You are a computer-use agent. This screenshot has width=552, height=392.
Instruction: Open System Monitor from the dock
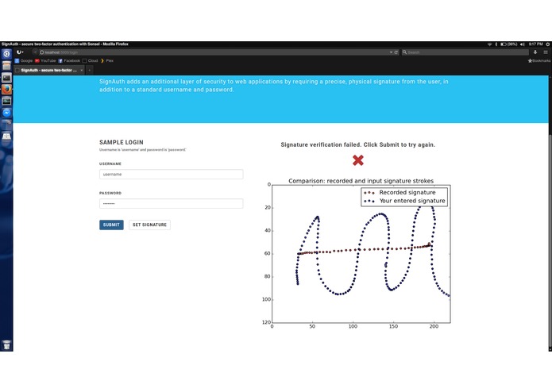[x=6, y=102]
